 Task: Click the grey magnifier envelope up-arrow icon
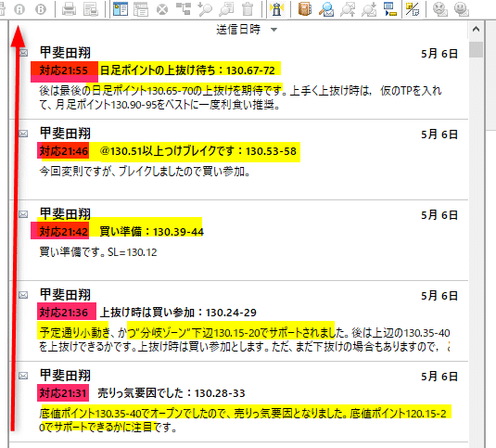[x=348, y=9]
